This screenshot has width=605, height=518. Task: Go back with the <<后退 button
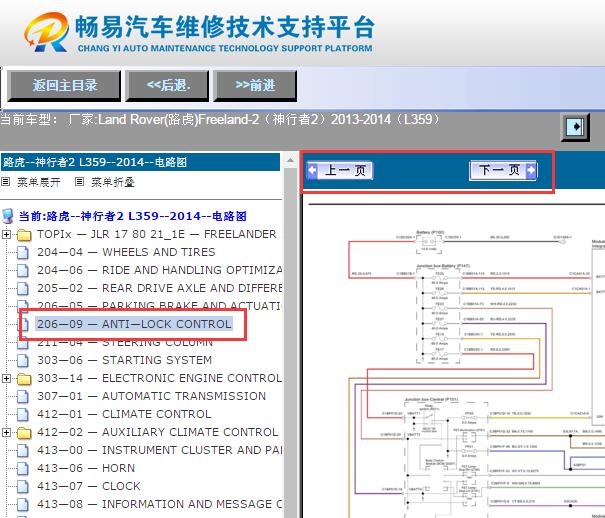pyautogui.click(x=167, y=86)
